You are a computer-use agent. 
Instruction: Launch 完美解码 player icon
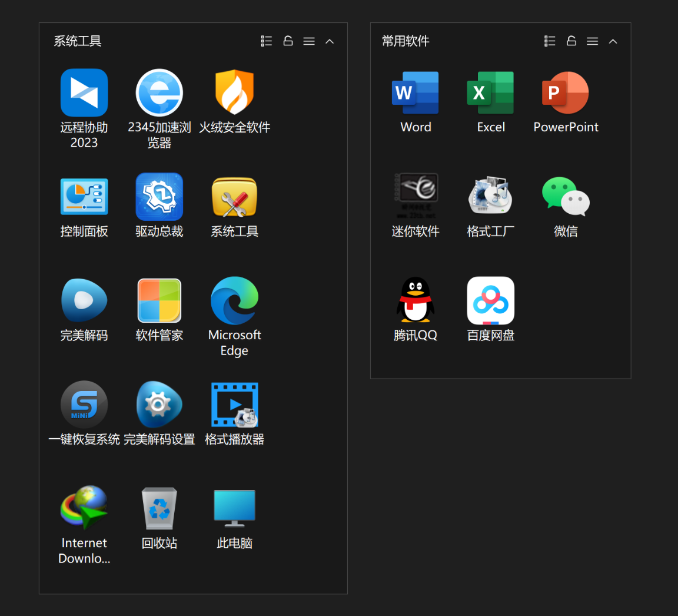pyautogui.click(x=84, y=300)
